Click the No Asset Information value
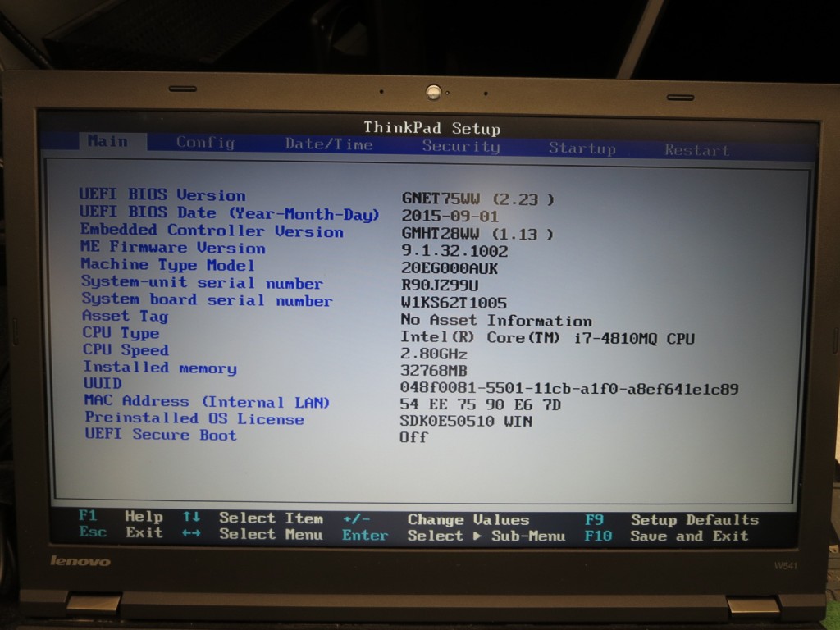Image resolution: width=840 pixels, height=630 pixels. pos(496,321)
